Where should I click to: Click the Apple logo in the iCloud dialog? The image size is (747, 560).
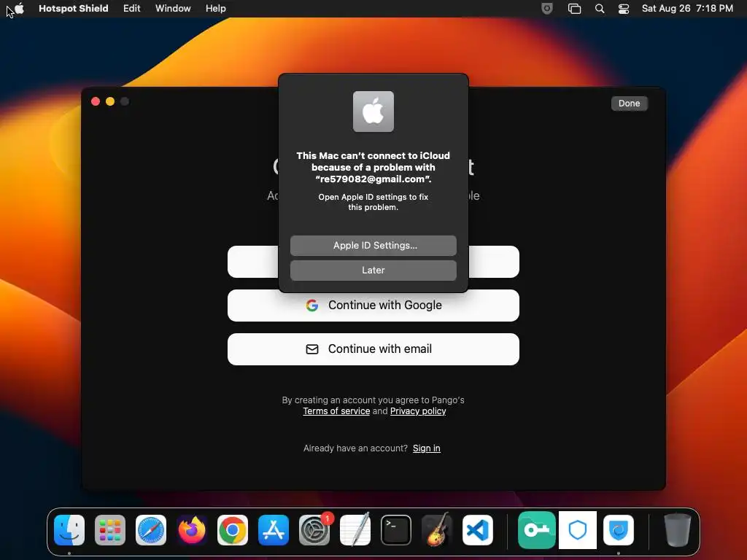pyautogui.click(x=373, y=112)
